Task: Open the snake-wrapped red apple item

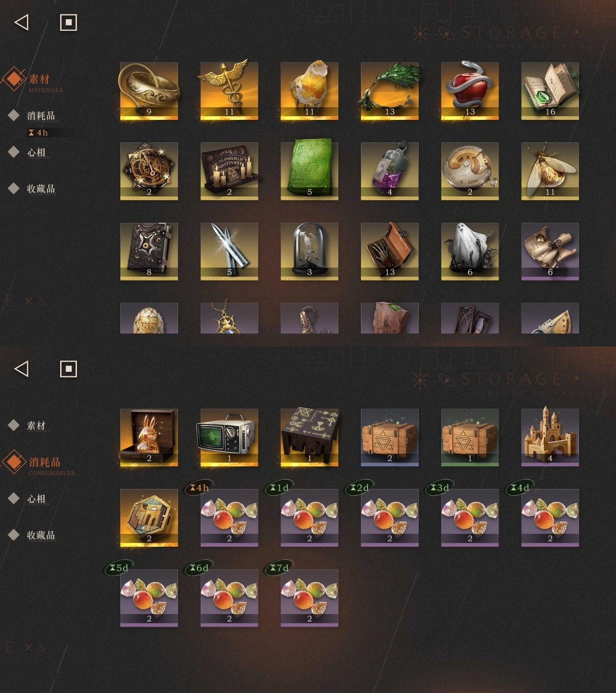Action: click(x=470, y=91)
